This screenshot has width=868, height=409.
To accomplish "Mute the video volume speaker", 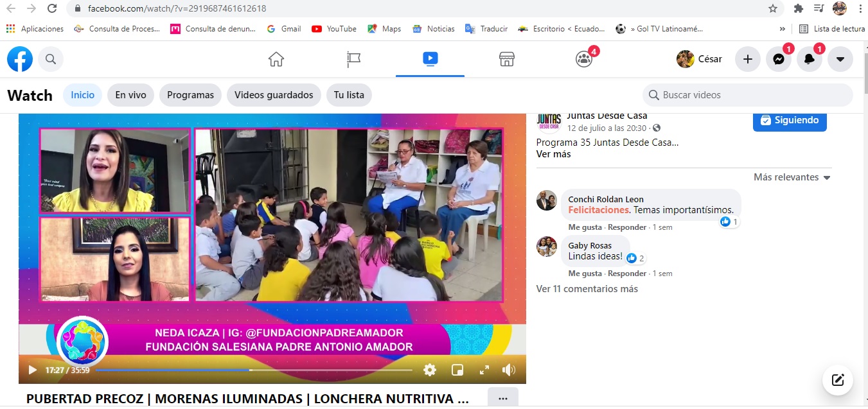I will coord(508,370).
